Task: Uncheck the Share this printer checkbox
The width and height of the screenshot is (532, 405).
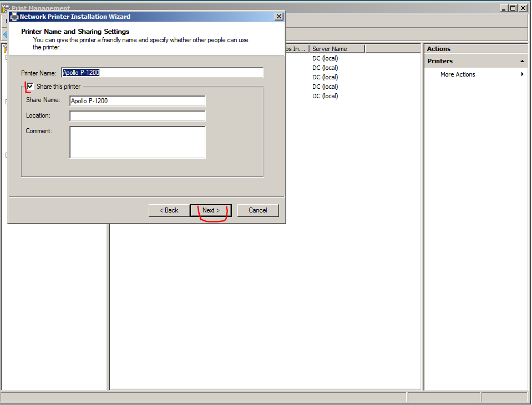Action: tap(30, 87)
